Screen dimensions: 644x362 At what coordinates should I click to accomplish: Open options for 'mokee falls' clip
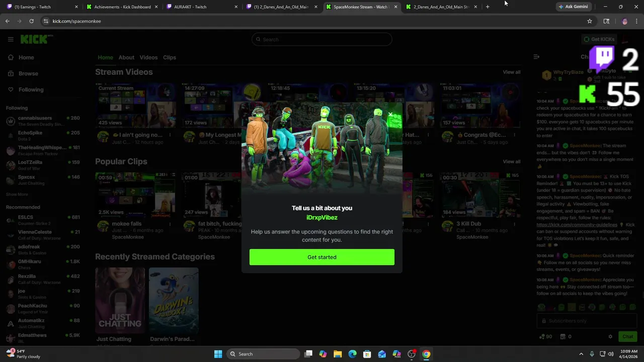click(170, 224)
